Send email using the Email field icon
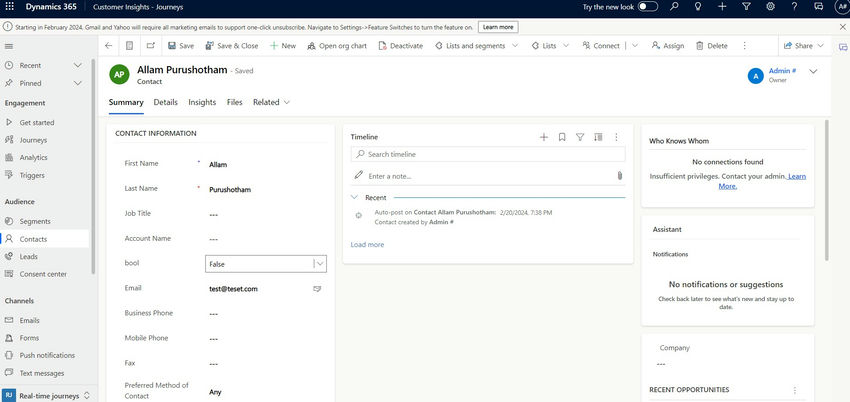Screen dimensions: 850x402 tap(317, 288)
